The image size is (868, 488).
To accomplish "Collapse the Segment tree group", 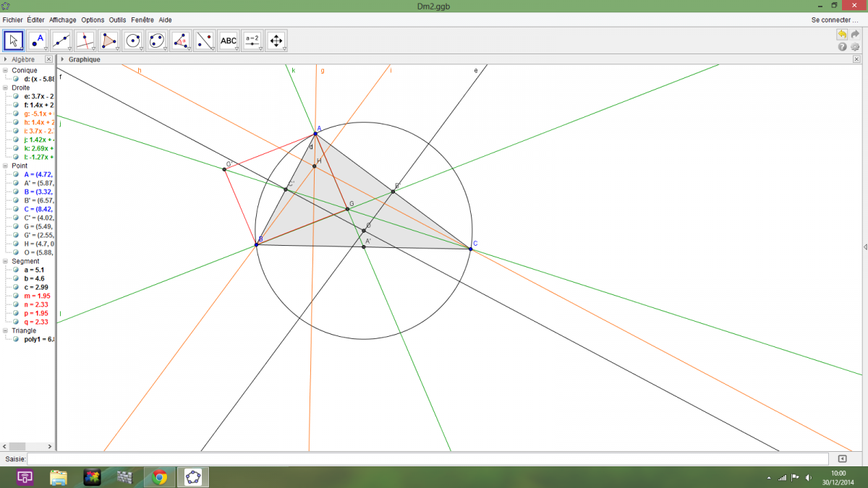I will coord(6,261).
